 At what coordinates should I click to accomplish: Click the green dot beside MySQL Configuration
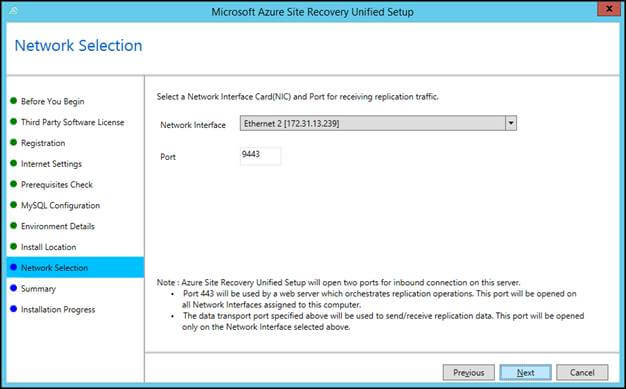(14, 204)
